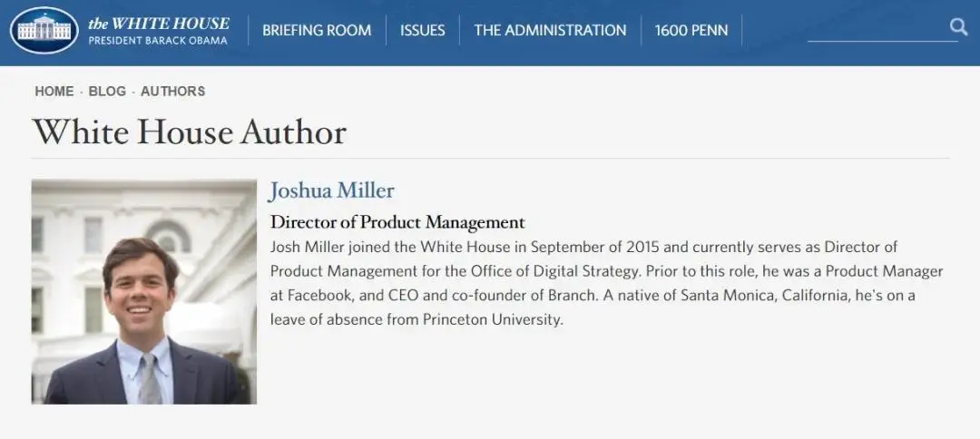980x439 pixels.
Task: Open the Issues menu
Action: pos(423,30)
